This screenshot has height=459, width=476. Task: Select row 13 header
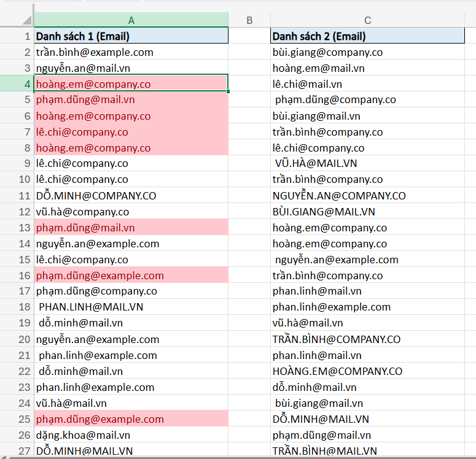(x=17, y=228)
